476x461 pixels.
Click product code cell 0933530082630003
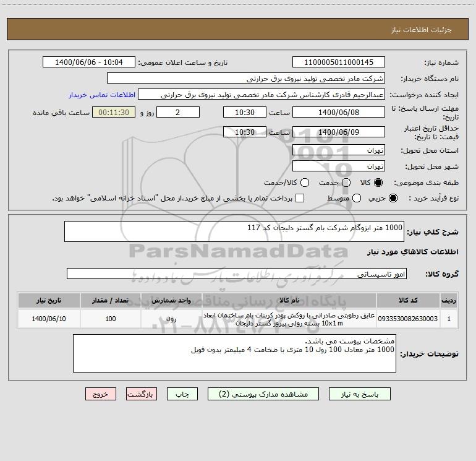tap(408, 319)
